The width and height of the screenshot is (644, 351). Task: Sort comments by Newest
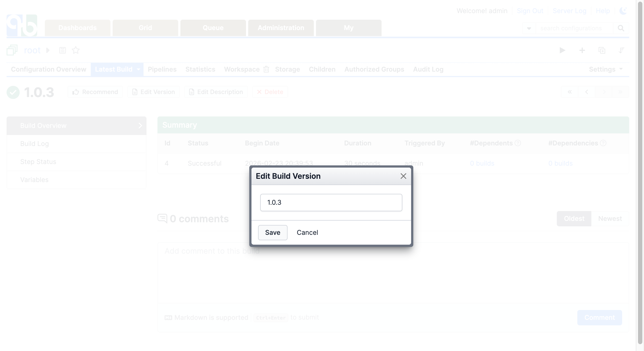coord(610,219)
